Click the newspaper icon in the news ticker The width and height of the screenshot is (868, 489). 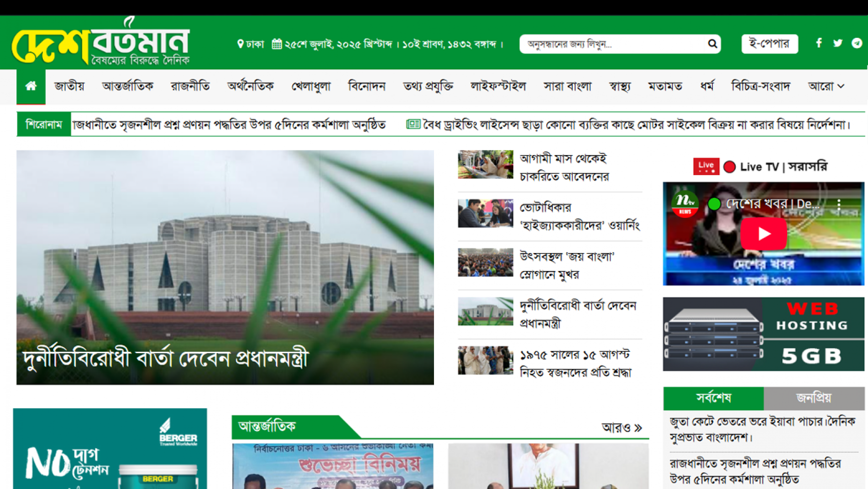(x=413, y=124)
